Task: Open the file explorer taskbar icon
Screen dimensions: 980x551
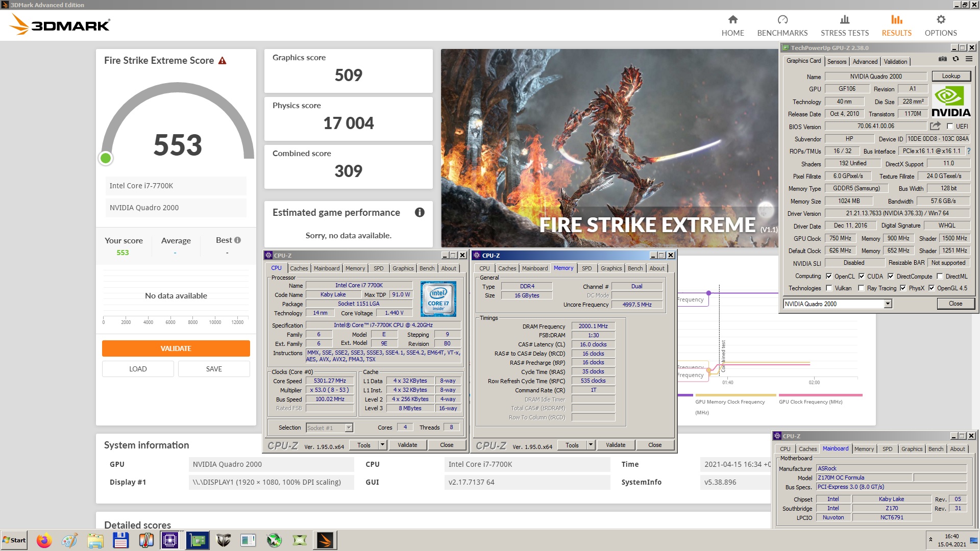Action: coord(95,540)
